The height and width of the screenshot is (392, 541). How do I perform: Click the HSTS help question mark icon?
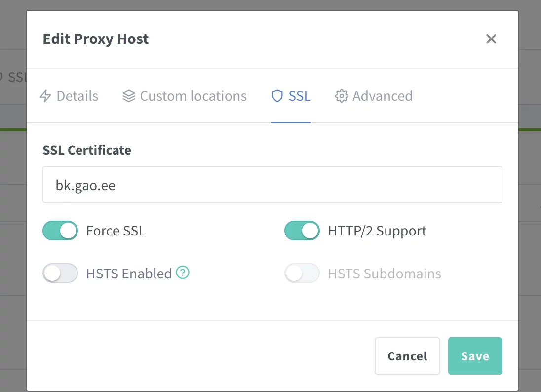pyautogui.click(x=183, y=273)
